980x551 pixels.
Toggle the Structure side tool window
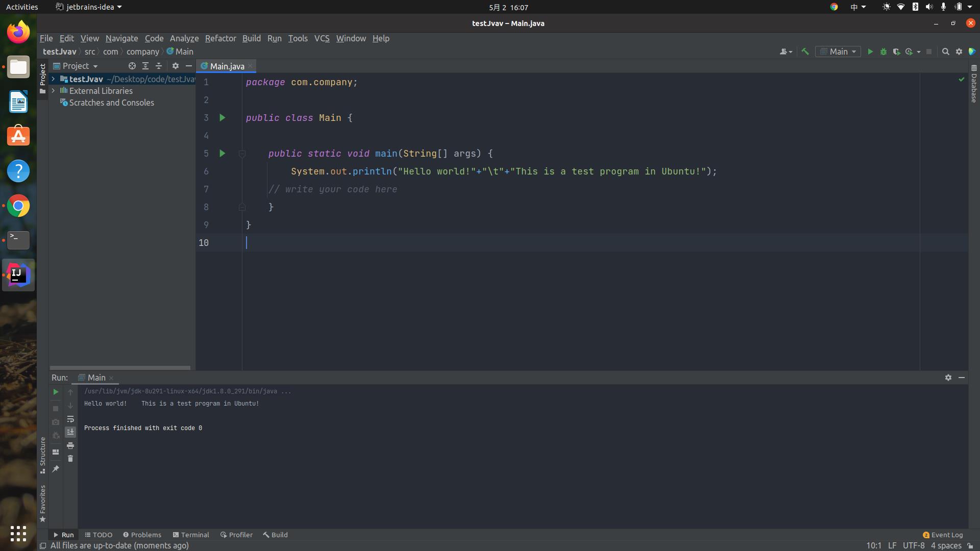(x=43, y=455)
